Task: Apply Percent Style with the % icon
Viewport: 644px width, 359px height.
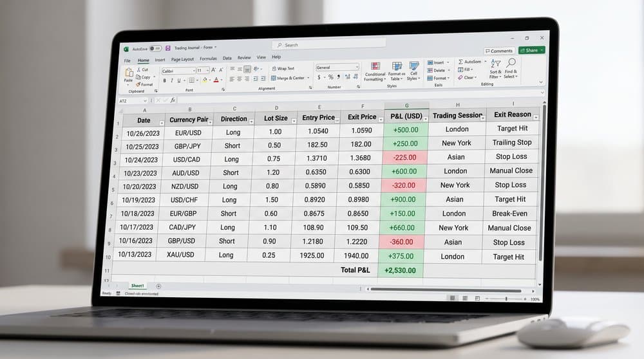Action: click(x=330, y=77)
